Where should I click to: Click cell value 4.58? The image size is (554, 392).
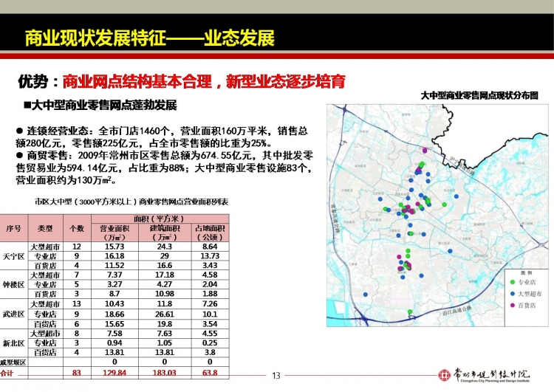(210, 275)
